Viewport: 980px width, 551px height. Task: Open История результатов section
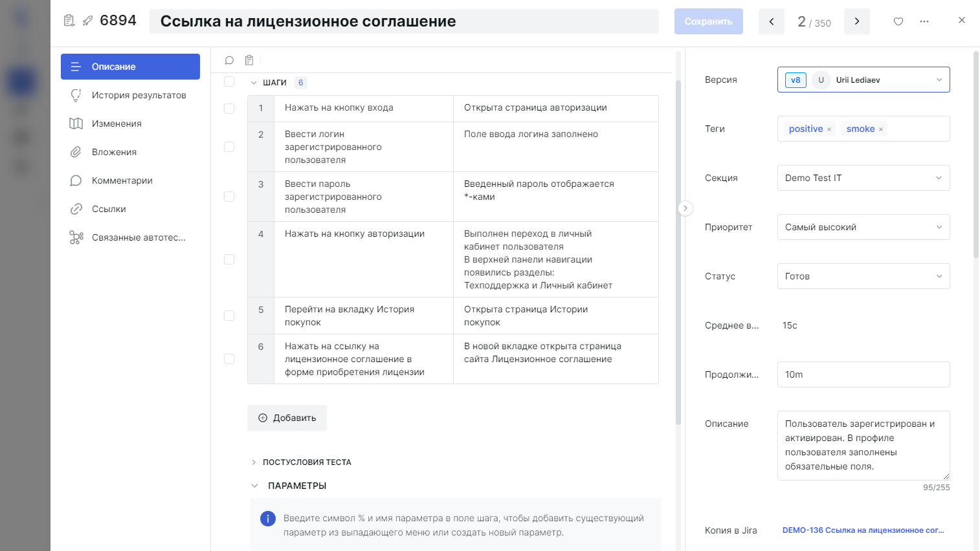pyautogui.click(x=130, y=95)
